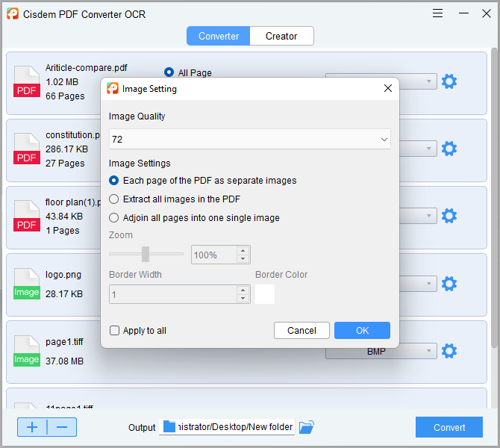Open settings gear for floor plan file
The image size is (500, 448).
(449, 216)
